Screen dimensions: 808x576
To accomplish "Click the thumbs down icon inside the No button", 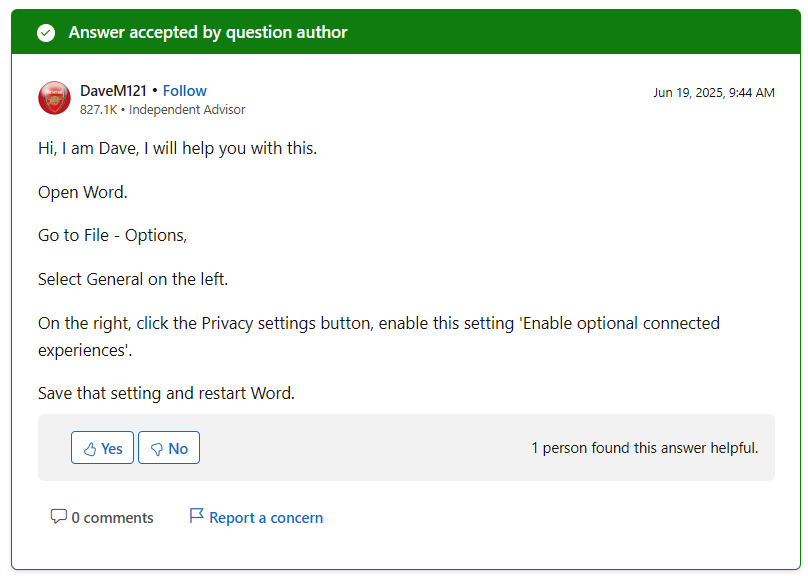I will pyautogui.click(x=158, y=448).
